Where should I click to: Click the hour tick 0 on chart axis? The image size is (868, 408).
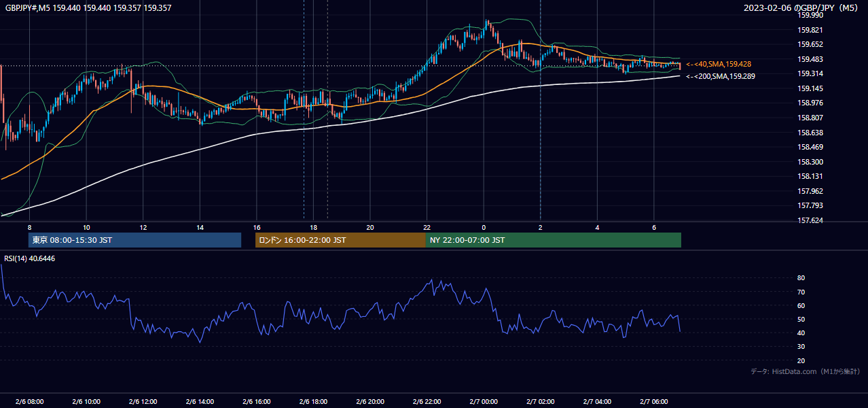click(484, 227)
